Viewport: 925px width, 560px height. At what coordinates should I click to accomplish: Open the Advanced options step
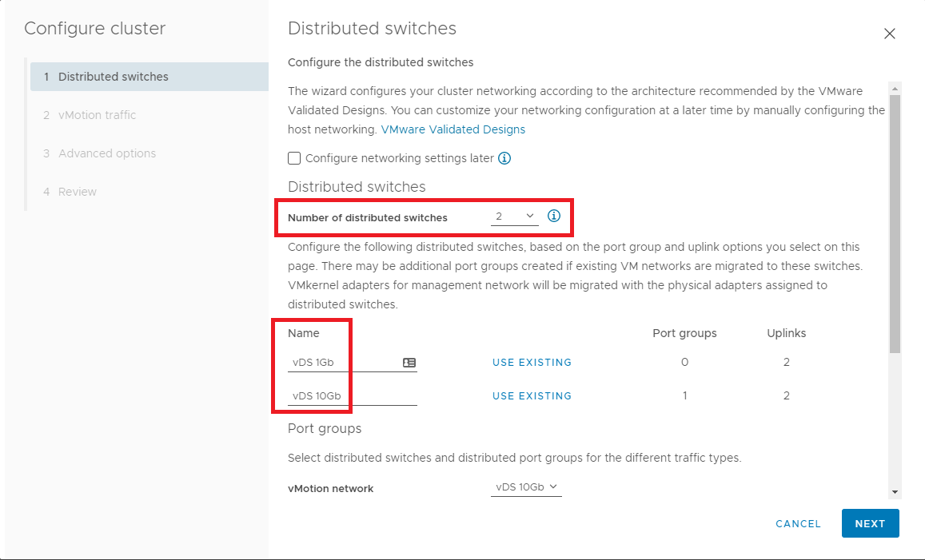click(107, 153)
